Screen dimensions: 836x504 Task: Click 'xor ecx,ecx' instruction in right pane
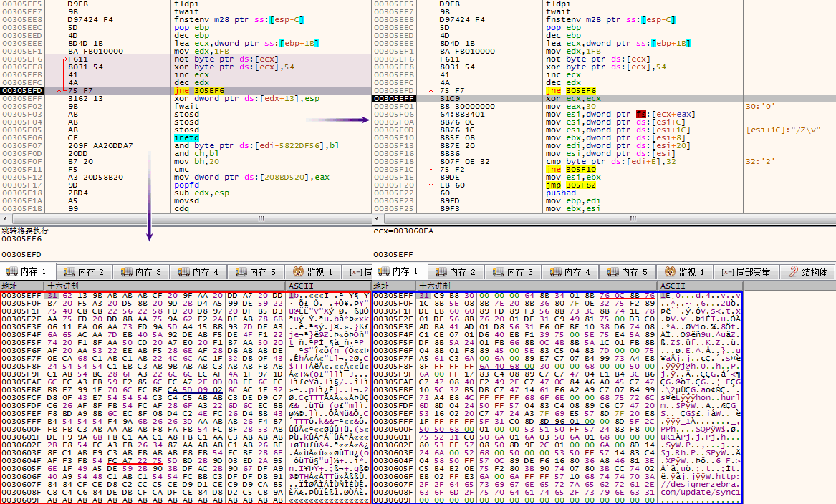573,99
